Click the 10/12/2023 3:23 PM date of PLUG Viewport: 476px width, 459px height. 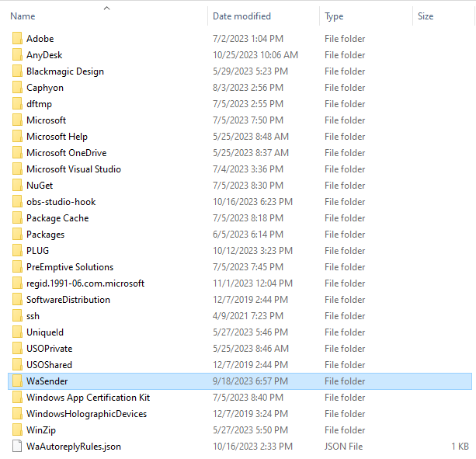coord(252,251)
